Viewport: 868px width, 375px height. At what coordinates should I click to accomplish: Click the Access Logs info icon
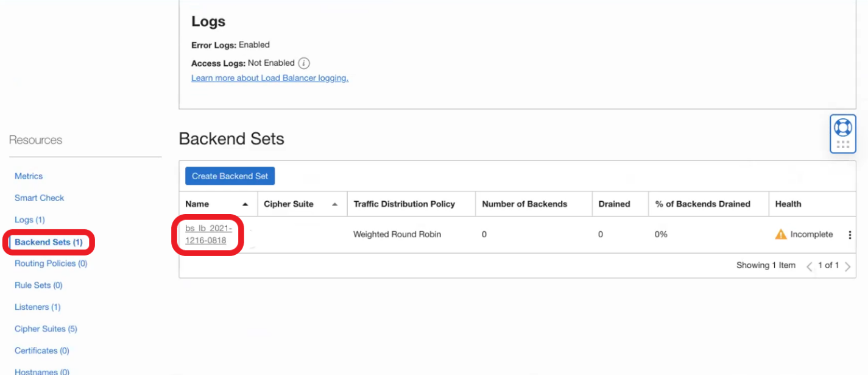click(x=304, y=63)
